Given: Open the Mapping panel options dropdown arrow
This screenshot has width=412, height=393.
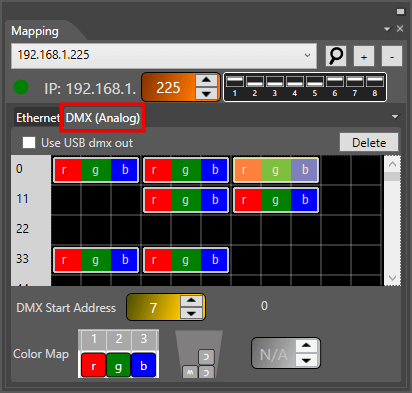Looking at the screenshot, I should (387, 29).
